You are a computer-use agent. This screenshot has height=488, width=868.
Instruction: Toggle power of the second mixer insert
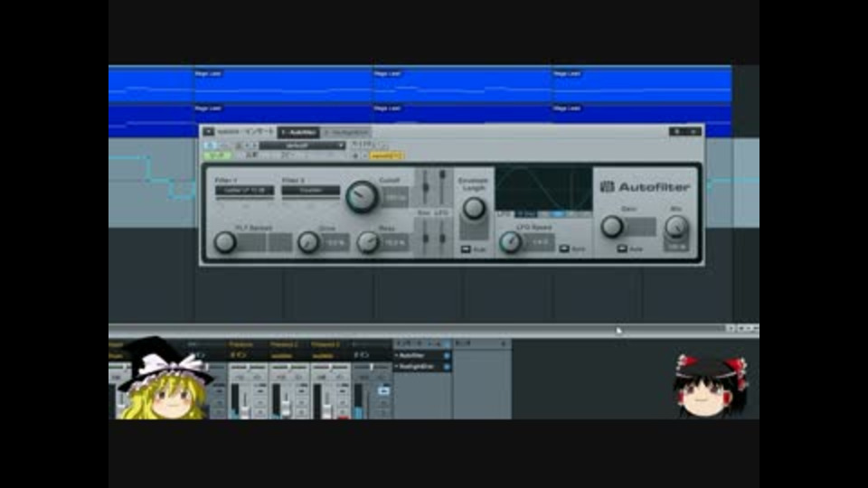pos(447,366)
